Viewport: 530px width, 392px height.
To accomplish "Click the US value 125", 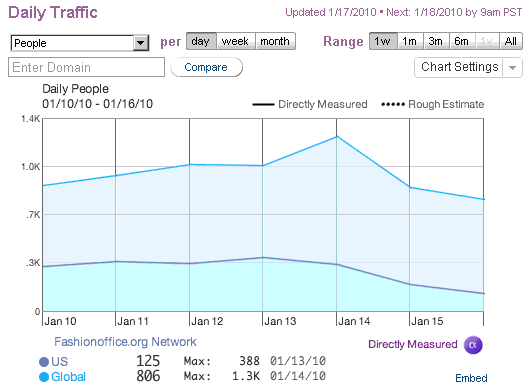I will (148, 361).
